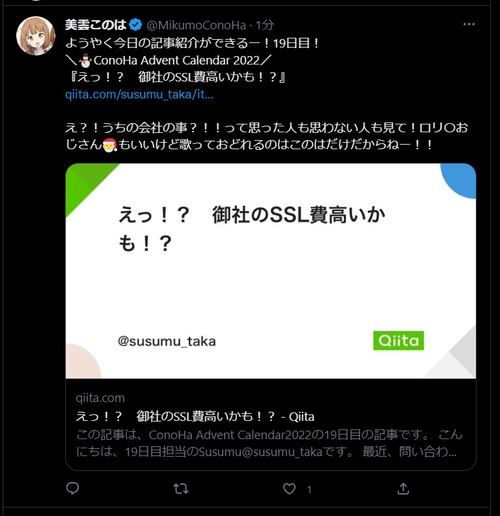Screen dimensions: 500x516
Task: Open card headline ending with '- Qiita'
Action: point(195,416)
